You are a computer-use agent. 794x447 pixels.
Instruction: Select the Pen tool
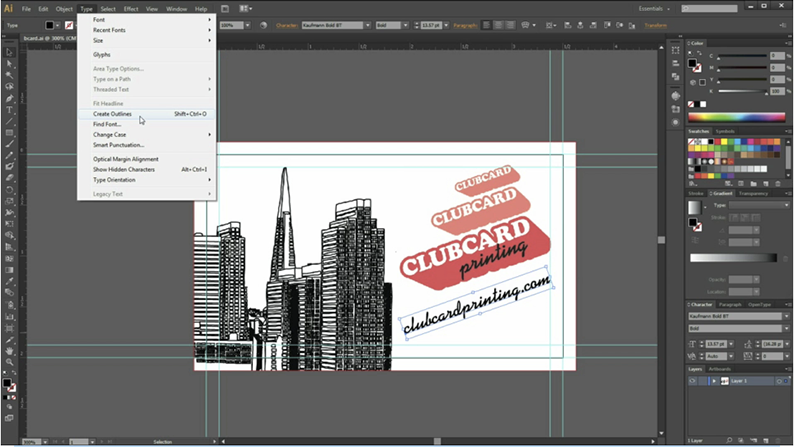tap(9, 98)
